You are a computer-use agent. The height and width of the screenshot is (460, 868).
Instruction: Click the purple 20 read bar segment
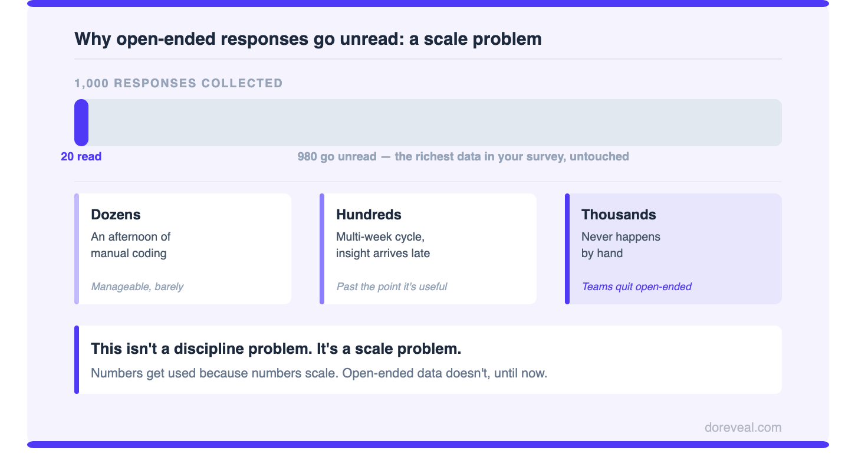coord(81,123)
